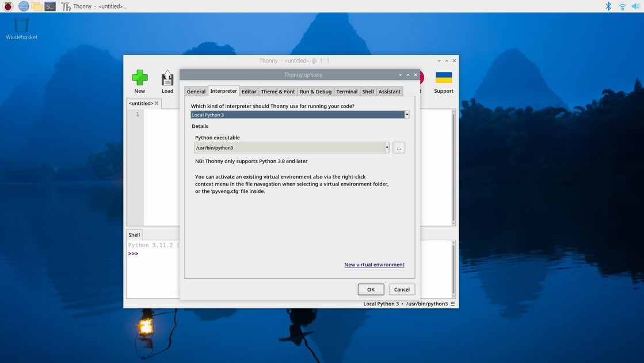Click the volume speaker tray icon
Image resolution: width=644 pixels, height=363 pixels.
tap(635, 6)
